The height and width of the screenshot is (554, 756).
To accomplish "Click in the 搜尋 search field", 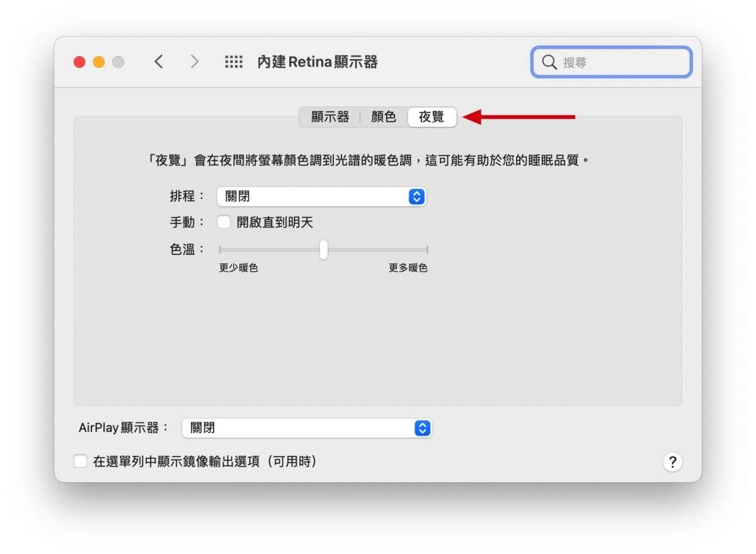I will (x=611, y=62).
